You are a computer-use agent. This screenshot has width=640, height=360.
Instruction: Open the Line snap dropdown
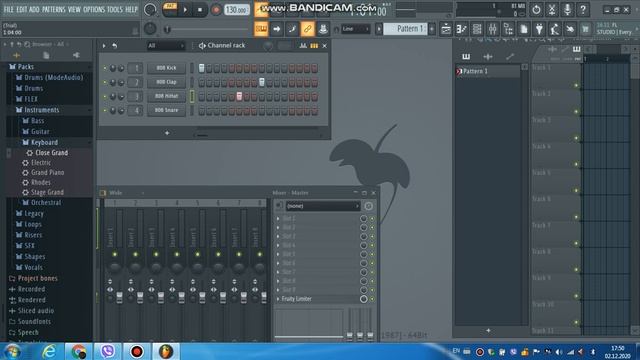coord(356,29)
